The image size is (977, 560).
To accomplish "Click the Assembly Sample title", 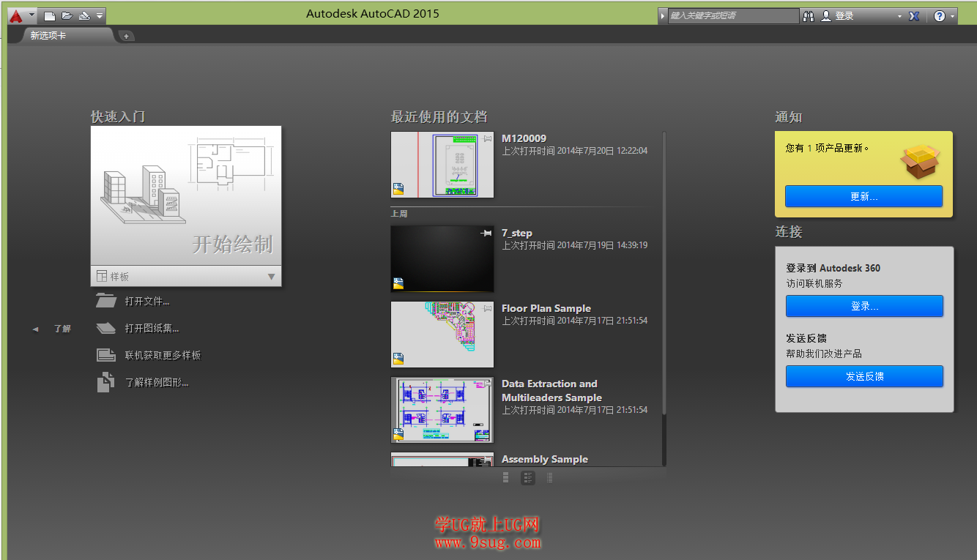I will (545, 459).
